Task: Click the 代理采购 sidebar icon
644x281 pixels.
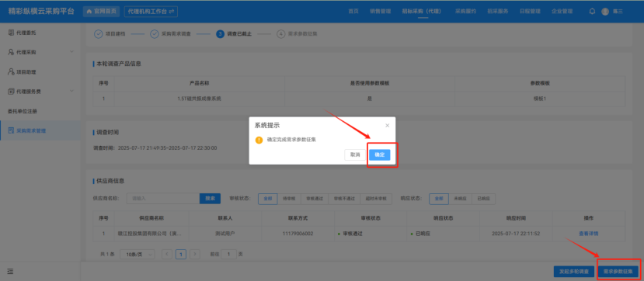Action: click(x=11, y=52)
